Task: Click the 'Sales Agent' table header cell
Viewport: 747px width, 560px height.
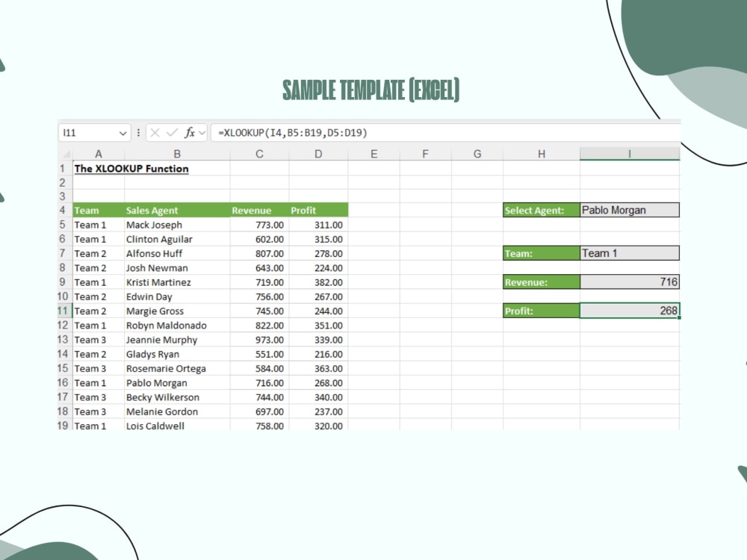Action: (177, 210)
